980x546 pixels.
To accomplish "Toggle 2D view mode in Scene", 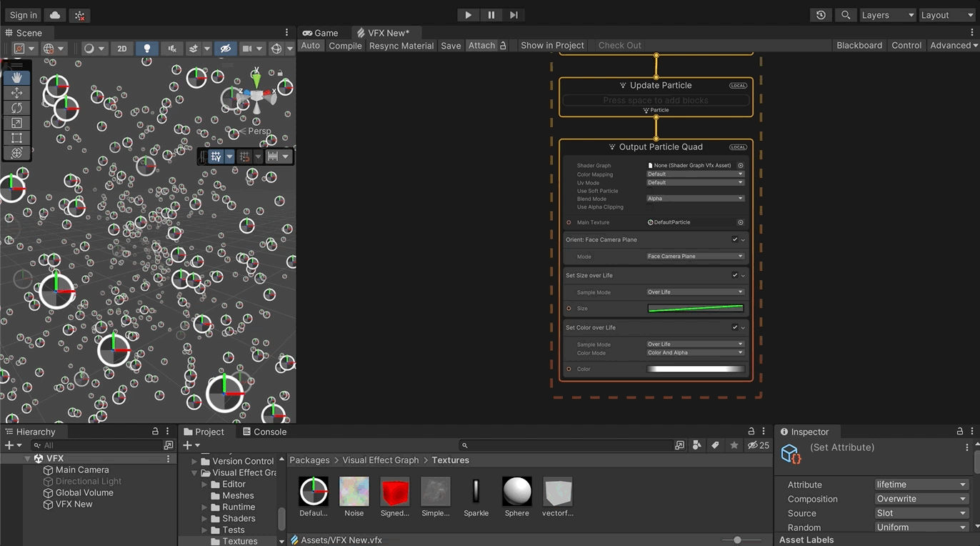I will (122, 49).
